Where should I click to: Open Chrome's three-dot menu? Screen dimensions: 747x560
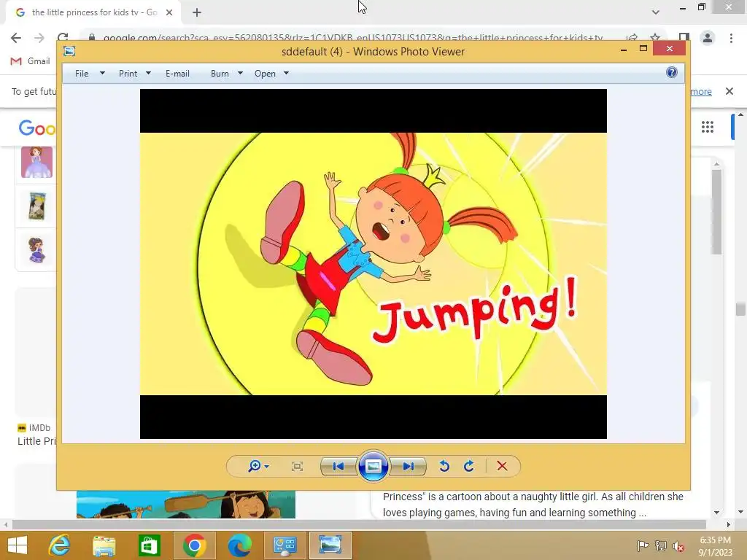point(731,38)
